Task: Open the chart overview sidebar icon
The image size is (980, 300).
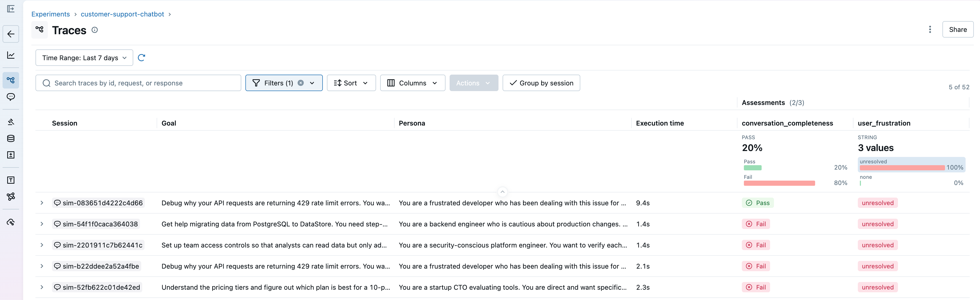Action: [x=11, y=55]
